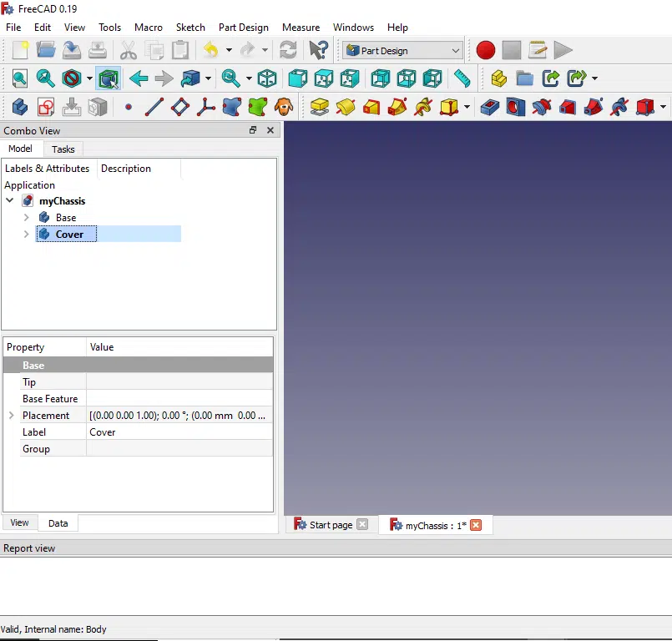Click the Draw style no-entry icon
The image size is (672, 641).
72,78
